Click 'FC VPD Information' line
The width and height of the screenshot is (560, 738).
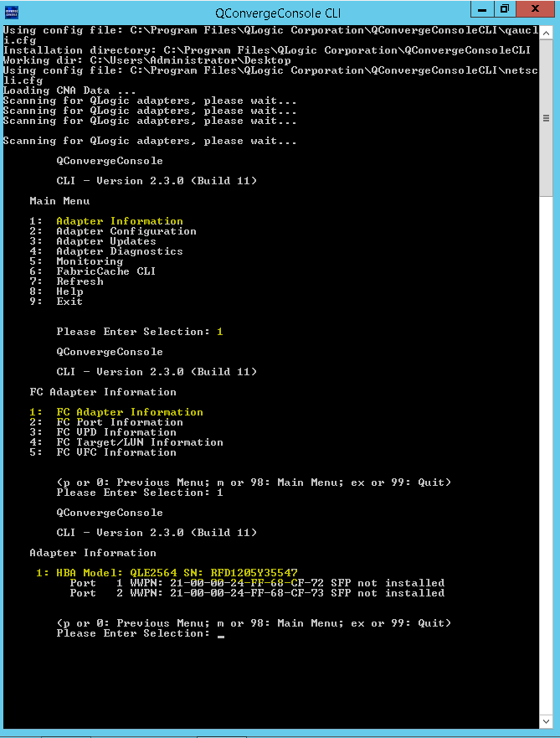[x=103, y=432]
